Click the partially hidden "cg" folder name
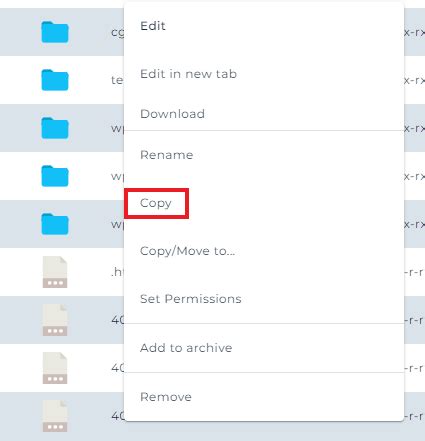 [x=117, y=33]
